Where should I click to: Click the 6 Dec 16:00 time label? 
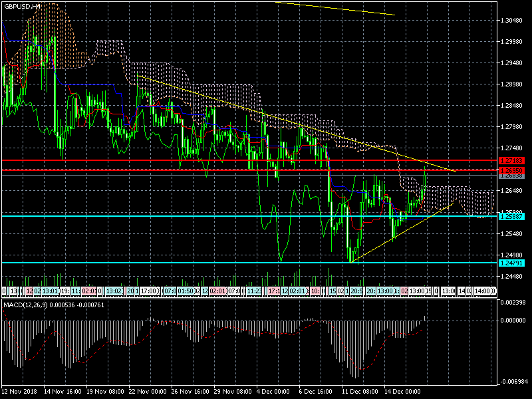[x=315, y=392]
